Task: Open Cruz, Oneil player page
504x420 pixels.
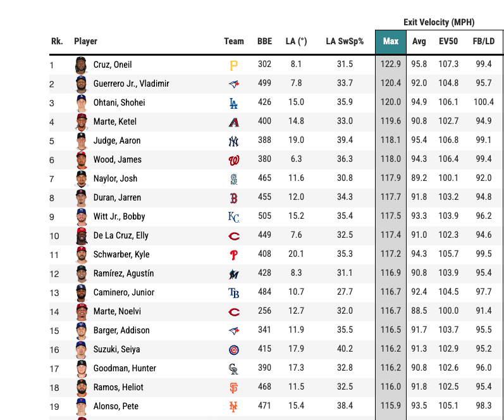Action: (113, 65)
